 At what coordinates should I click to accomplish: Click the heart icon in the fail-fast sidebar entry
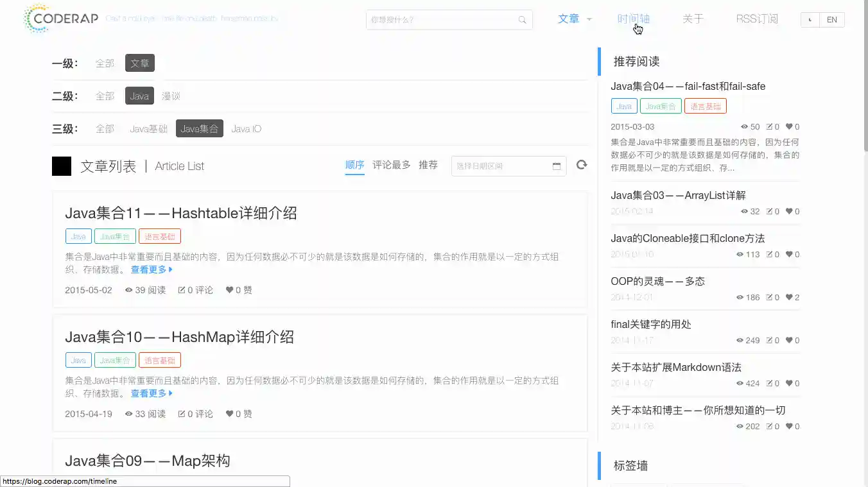click(x=790, y=127)
